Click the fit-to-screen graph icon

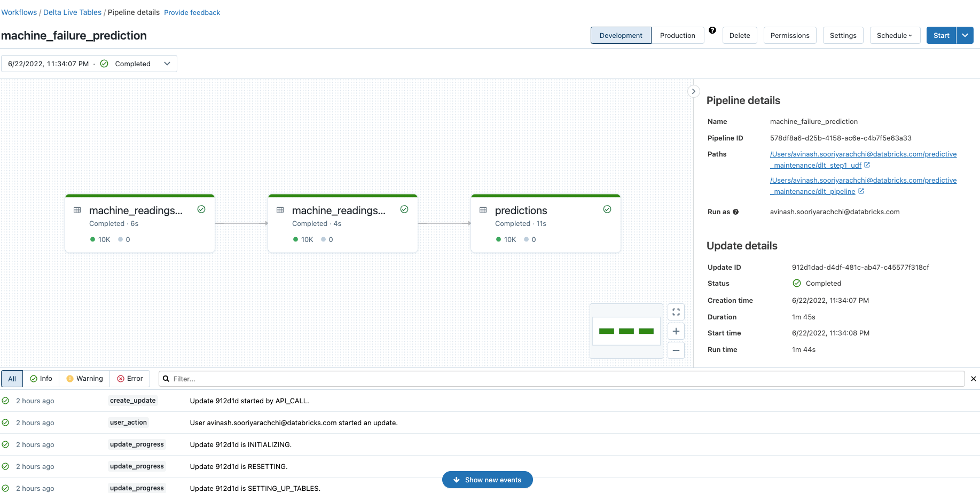click(676, 312)
